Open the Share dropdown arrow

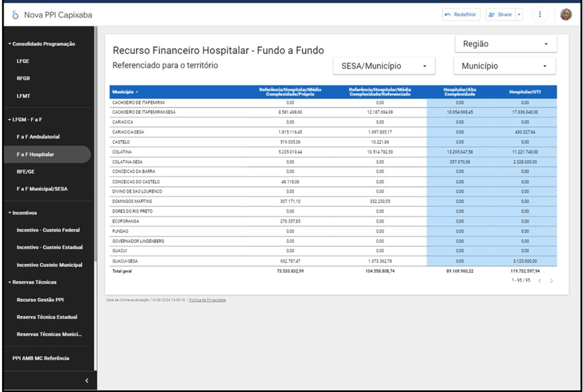click(x=519, y=14)
